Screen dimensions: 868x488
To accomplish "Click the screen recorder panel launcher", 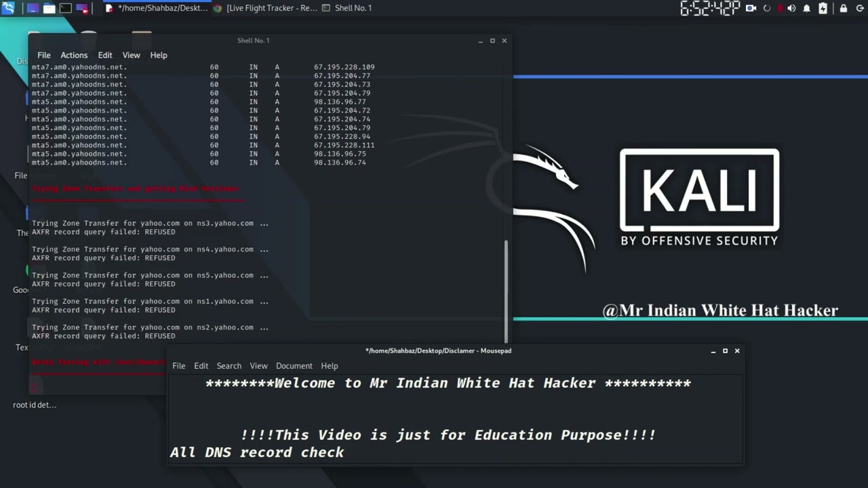I will point(82,8).
